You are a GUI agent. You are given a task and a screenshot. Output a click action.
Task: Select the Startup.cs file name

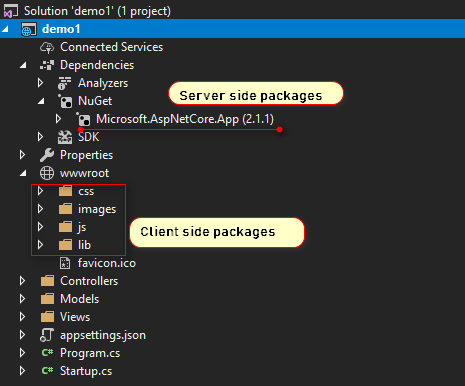pos(86,371)
